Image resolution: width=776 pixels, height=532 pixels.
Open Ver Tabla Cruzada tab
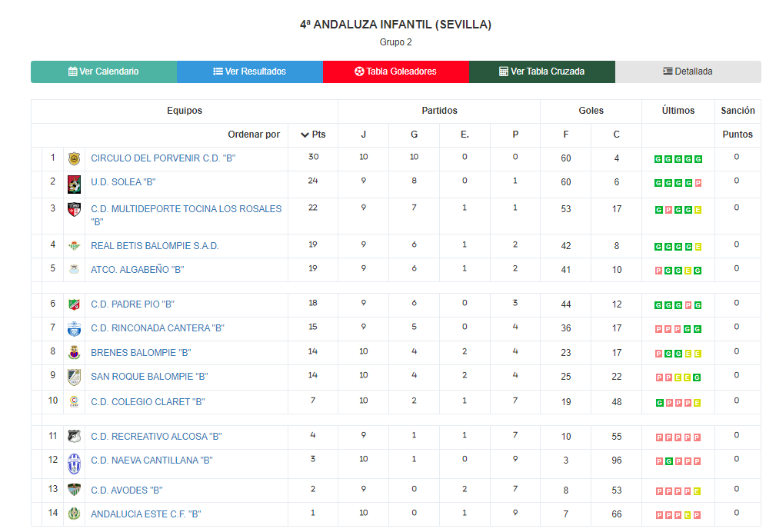click(542, 71)
